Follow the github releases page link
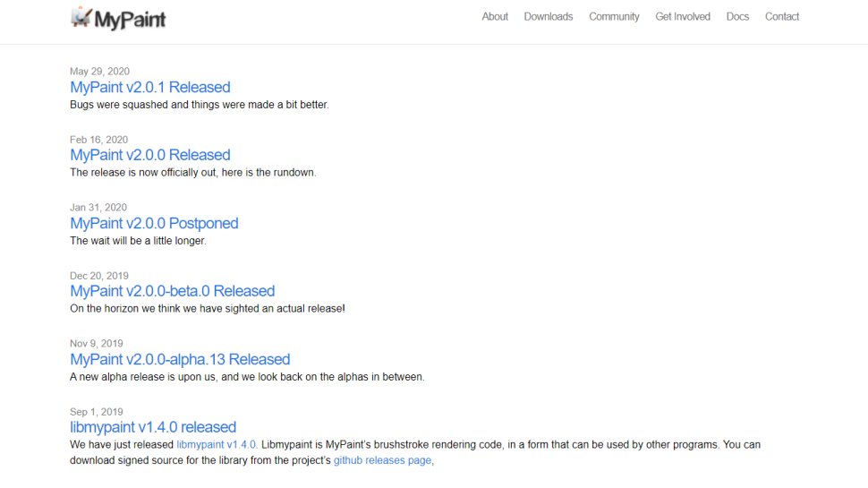Screen dimensions: 868x488 pyautogui.click(x=382, y=460)
